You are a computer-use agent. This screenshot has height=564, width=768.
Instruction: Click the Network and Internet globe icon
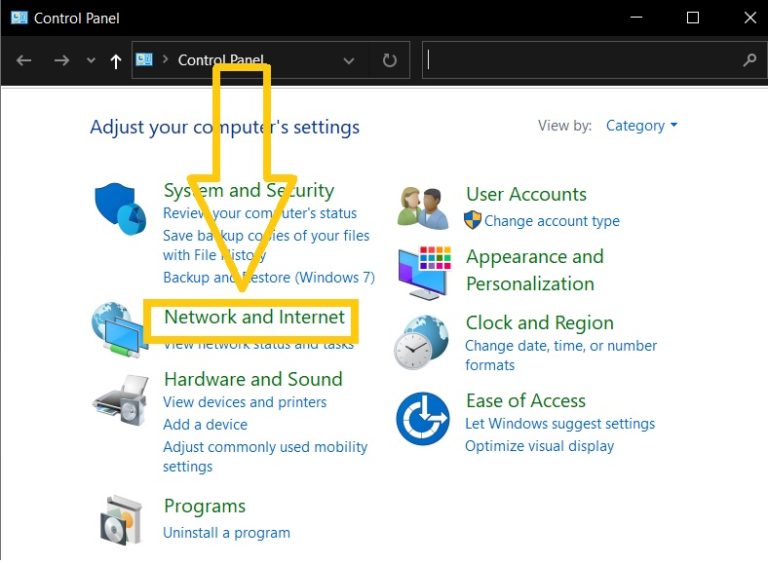[x=119, y=329]
